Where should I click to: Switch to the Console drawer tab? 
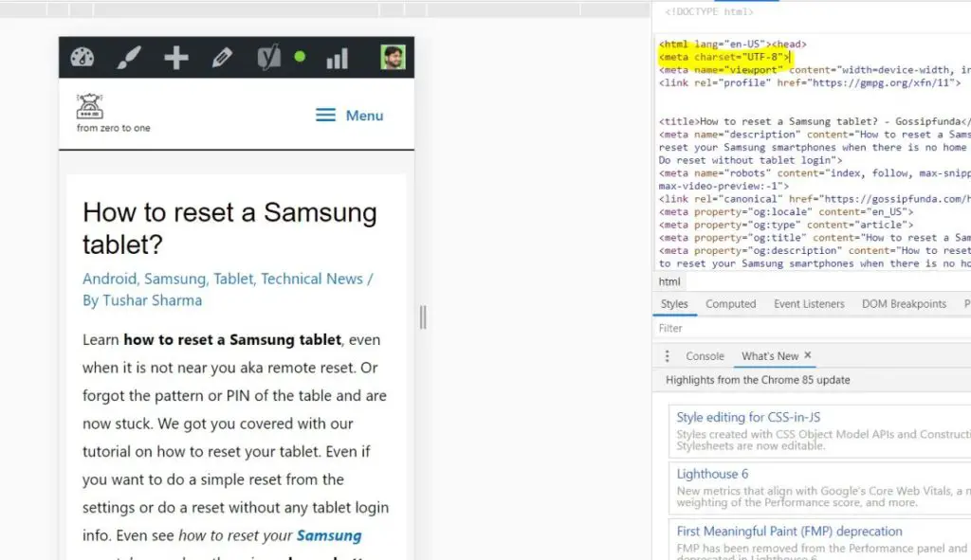tap(705, 355)
